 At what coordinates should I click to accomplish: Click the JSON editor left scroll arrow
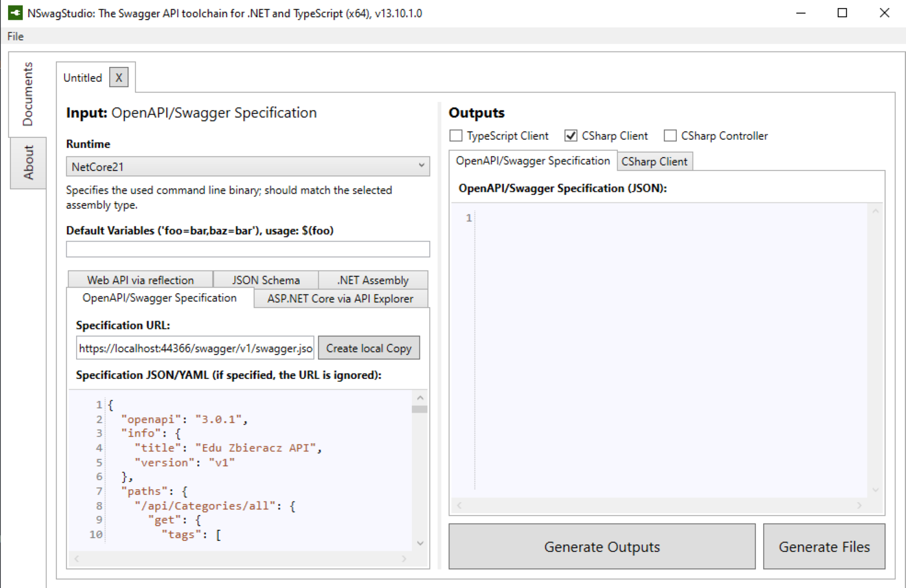[77, 559]
